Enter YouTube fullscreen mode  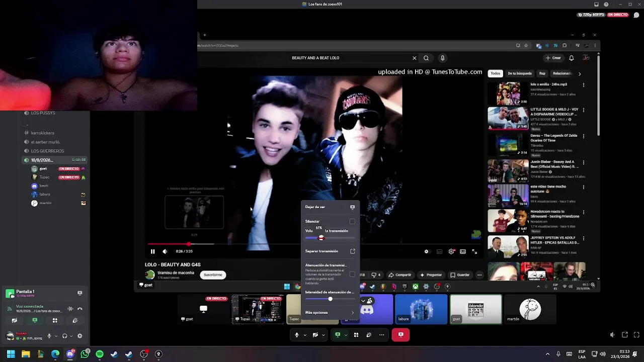474,251
